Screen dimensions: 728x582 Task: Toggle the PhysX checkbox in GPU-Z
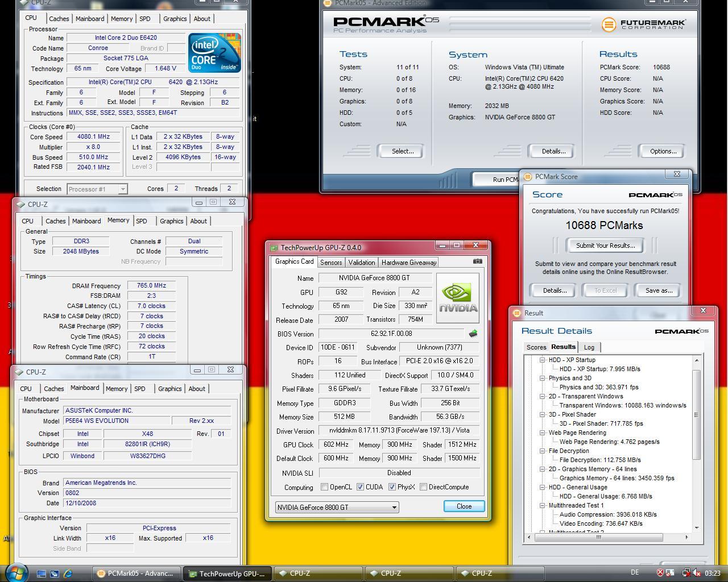click(x=392, y=487)
